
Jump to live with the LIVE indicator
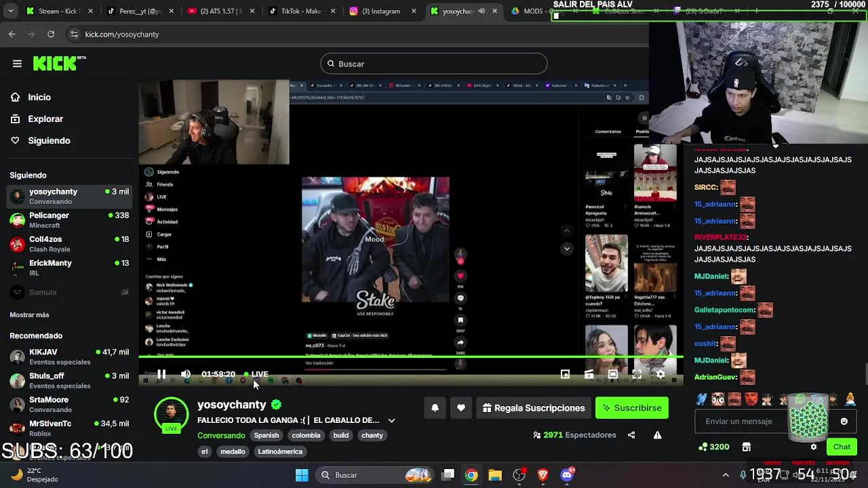click(x=256, y=374)
